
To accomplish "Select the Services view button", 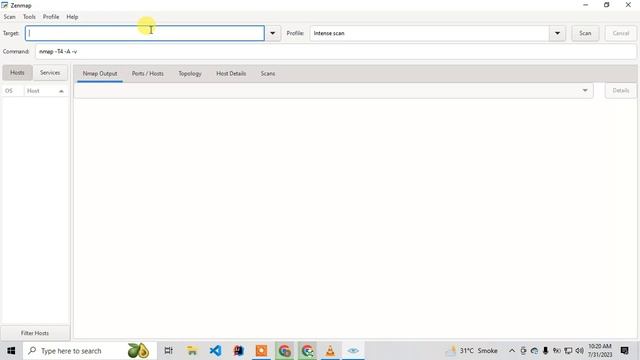I will point(50,73).
